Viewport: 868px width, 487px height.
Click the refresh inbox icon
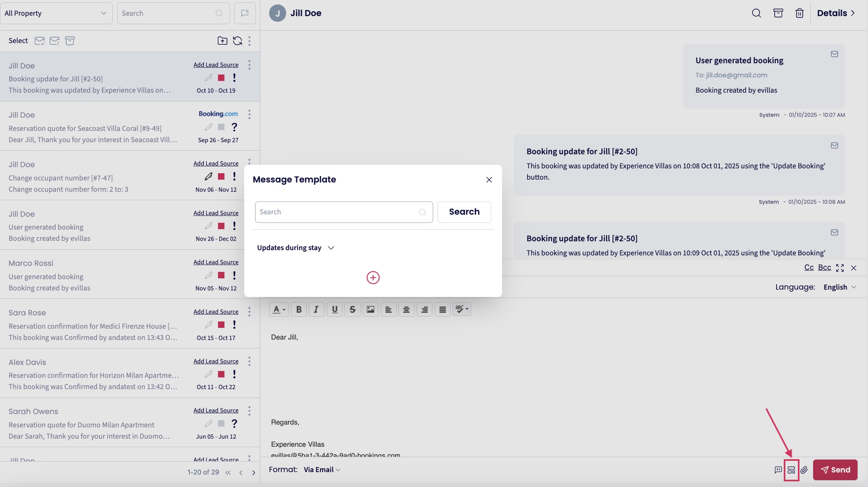click(x=237, y=41)
